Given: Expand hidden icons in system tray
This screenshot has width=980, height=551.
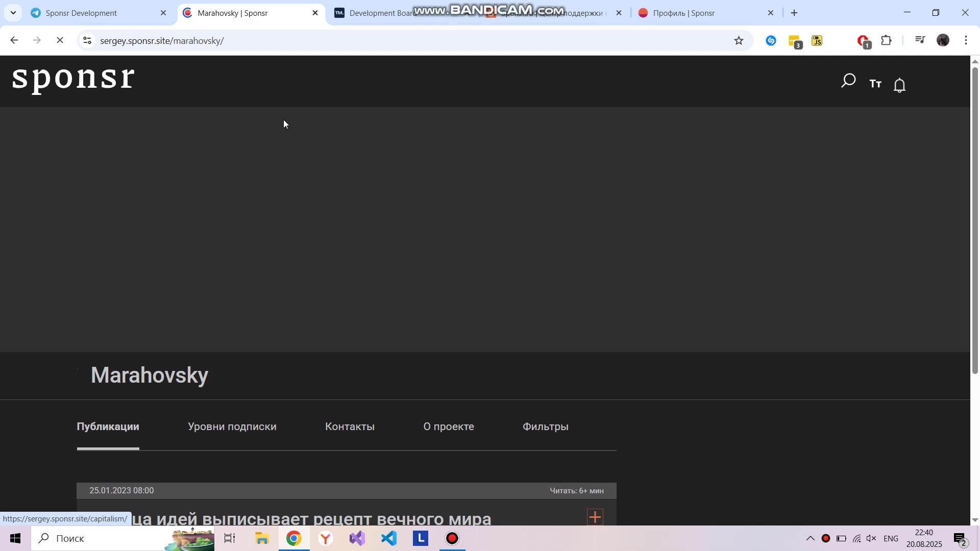Looking at the screenshot, I should pos(811,538).
